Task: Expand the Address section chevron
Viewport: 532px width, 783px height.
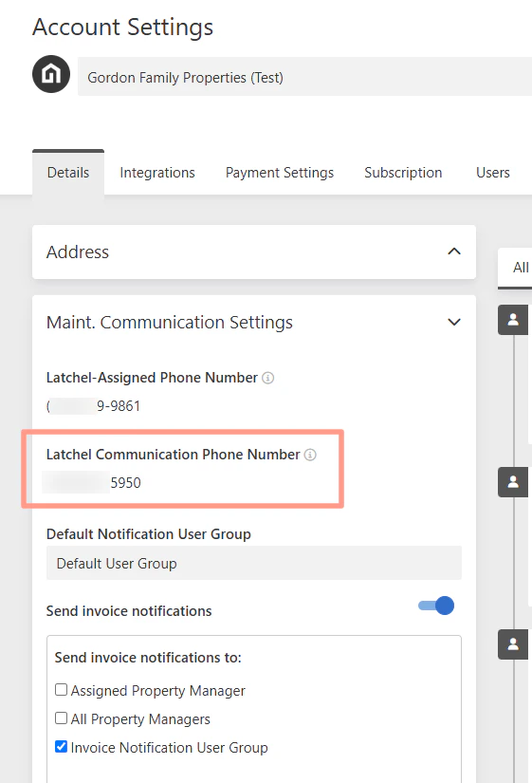Action: click(454, 252)
